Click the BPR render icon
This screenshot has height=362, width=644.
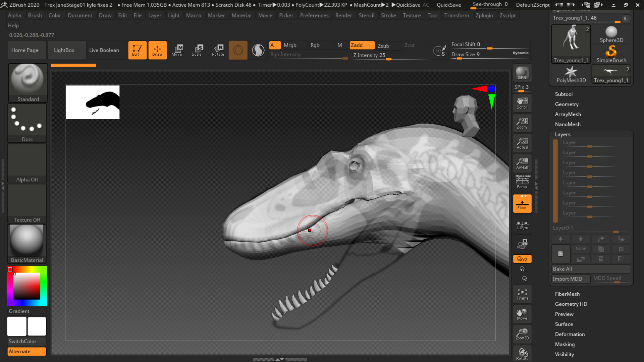point(522,73)
